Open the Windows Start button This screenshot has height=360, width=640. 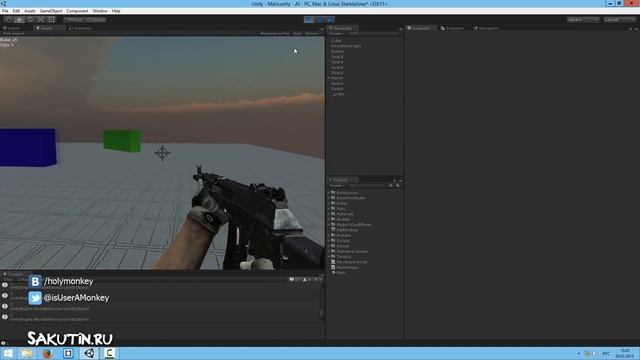click(8, 353)
